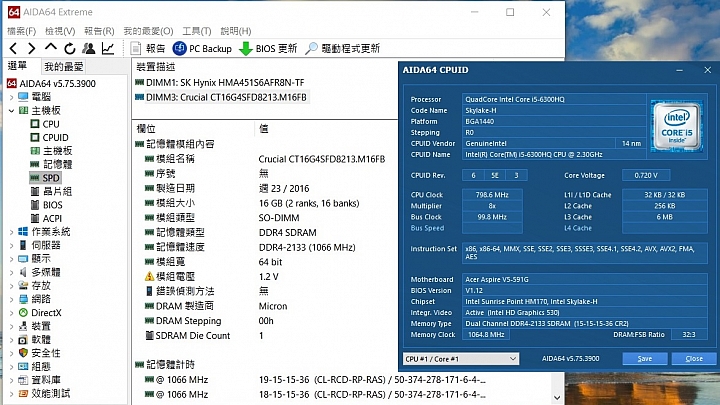Select the CPUID item in the tree
Screen dimensions: 720x405
click(x=55, y=137)
